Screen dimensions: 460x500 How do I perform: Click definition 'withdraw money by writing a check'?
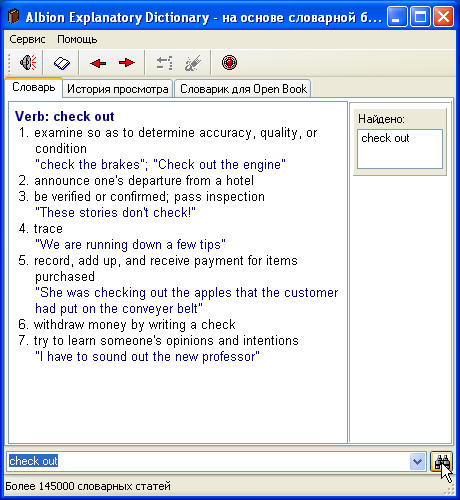coord(135,325)
